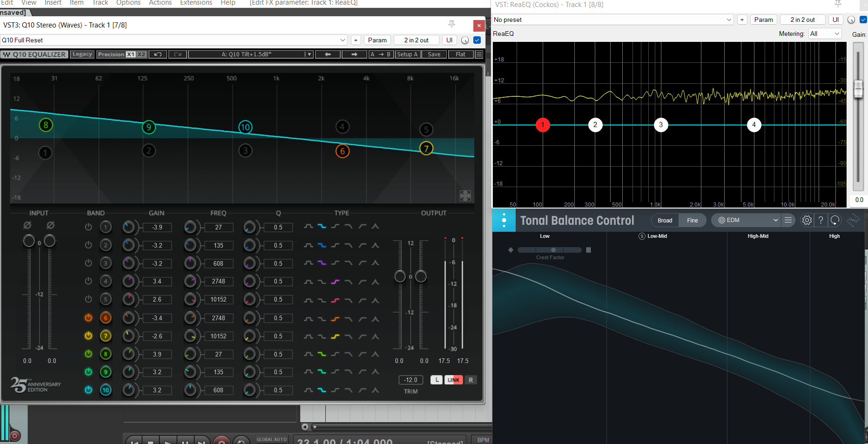This screenshot has width=868, height=444.
Task: Open the EDM target curve dropdown
Action: [x=746, y=220]
